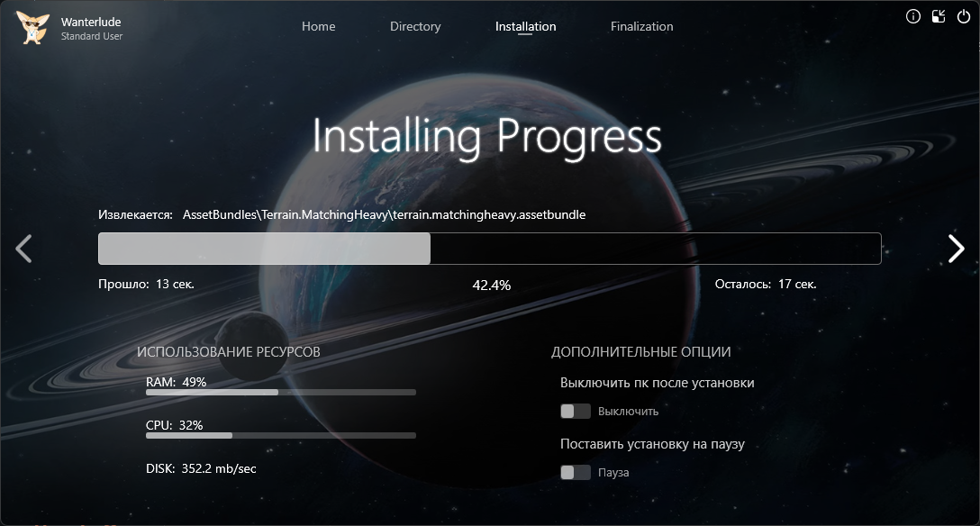
Task: Click the DISK speed readout
Action: [x=201, y=468]
